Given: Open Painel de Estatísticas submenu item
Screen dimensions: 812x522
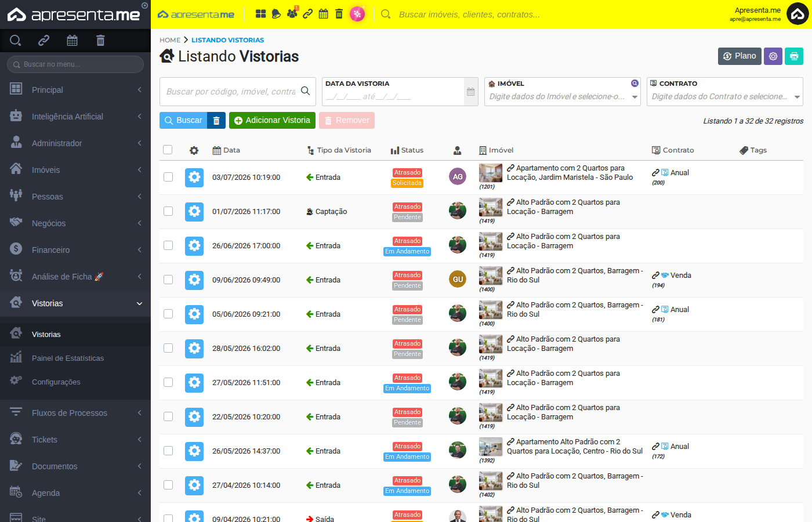Looking at the screenshot, I should [75, 358].
